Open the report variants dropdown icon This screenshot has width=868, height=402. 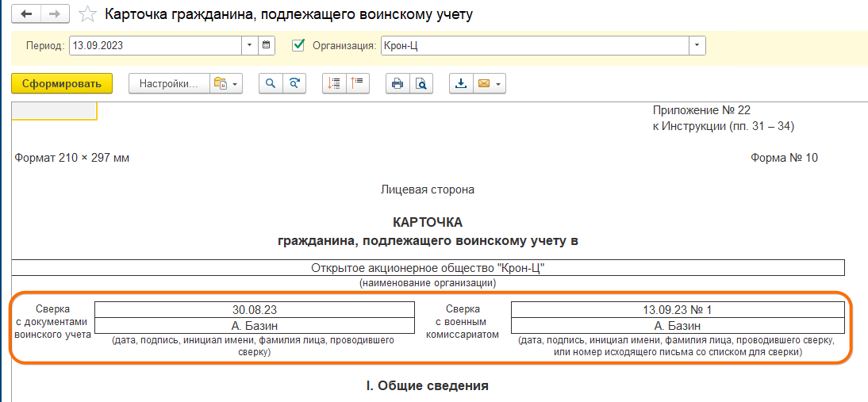coord(226,84)
